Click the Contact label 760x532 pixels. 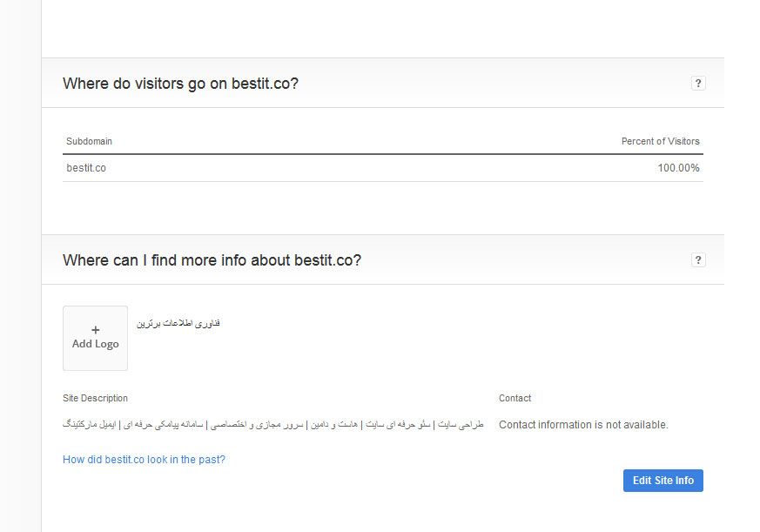515,398
